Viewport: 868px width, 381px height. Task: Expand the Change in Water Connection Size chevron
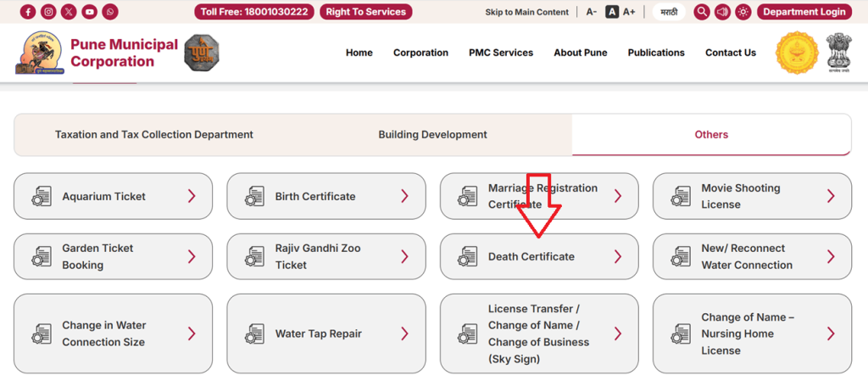coord(192,333)
